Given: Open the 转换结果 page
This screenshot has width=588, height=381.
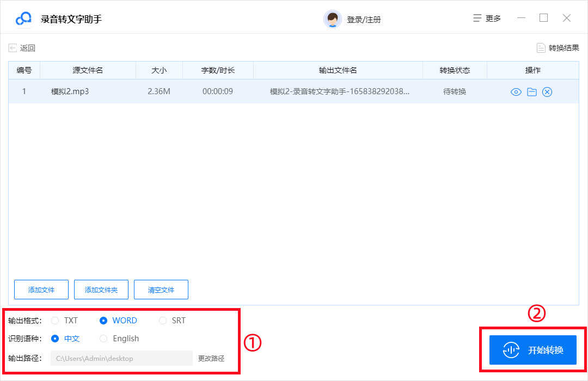Looking at the screenshot, I should 558,48.
